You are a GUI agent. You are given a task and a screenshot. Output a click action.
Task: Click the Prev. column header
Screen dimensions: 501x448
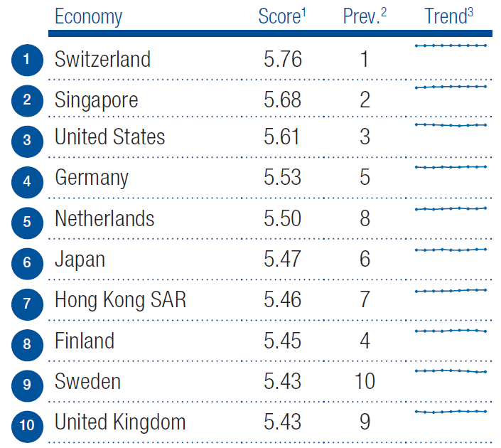[x=365, y=17]
